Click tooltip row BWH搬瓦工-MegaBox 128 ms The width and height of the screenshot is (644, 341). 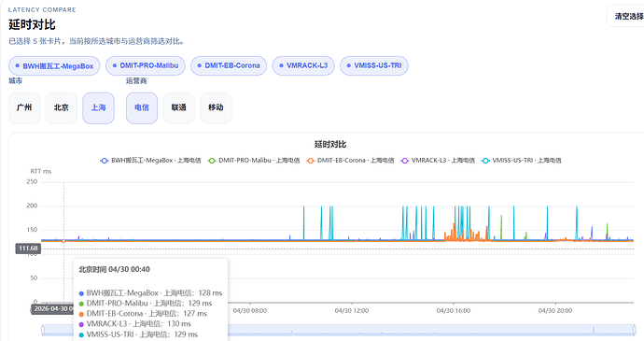[x=150, y=293]
